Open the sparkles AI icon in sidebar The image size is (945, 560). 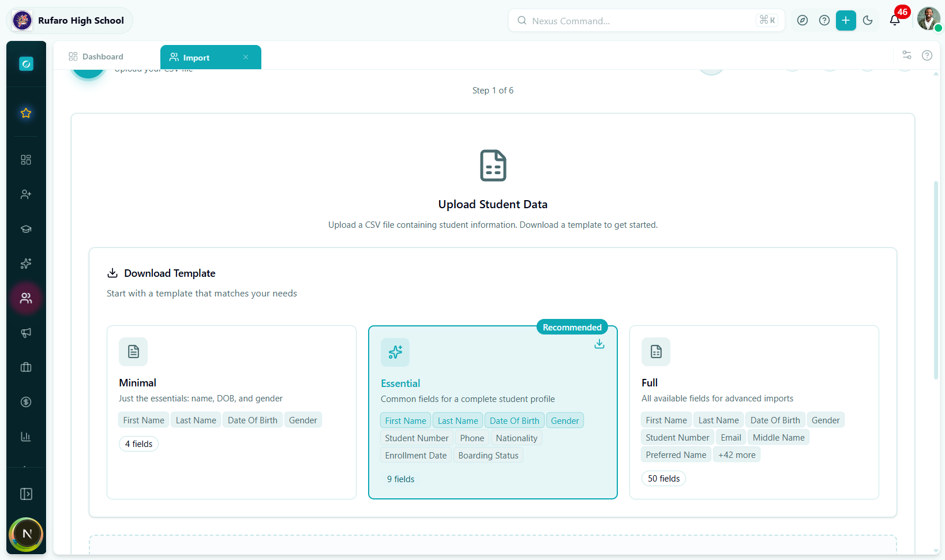[x=26, y=264]
